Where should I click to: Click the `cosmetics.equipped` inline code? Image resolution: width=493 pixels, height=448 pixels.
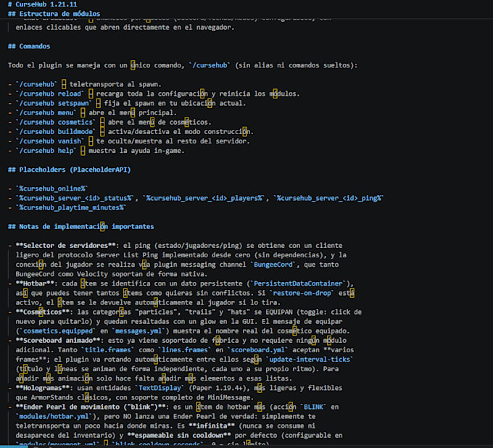tap(57, 331)
